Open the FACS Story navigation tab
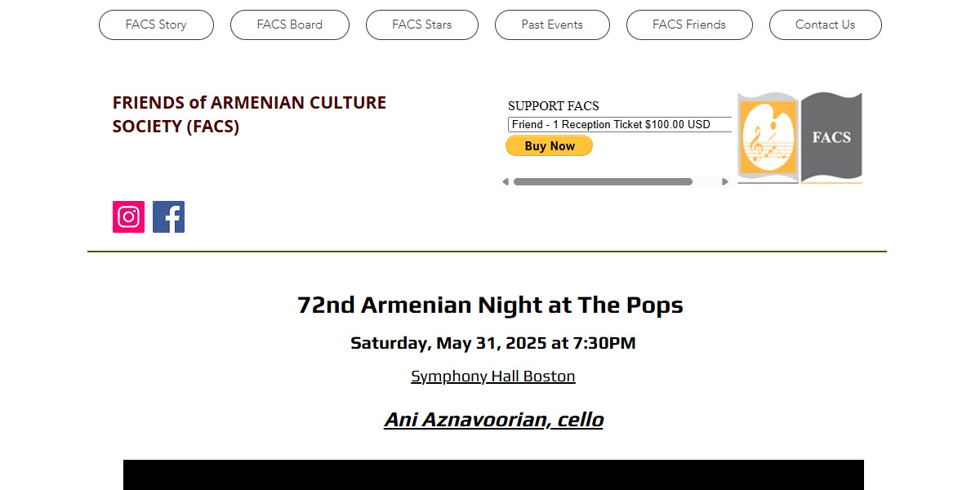 click(x=156, y=24)
